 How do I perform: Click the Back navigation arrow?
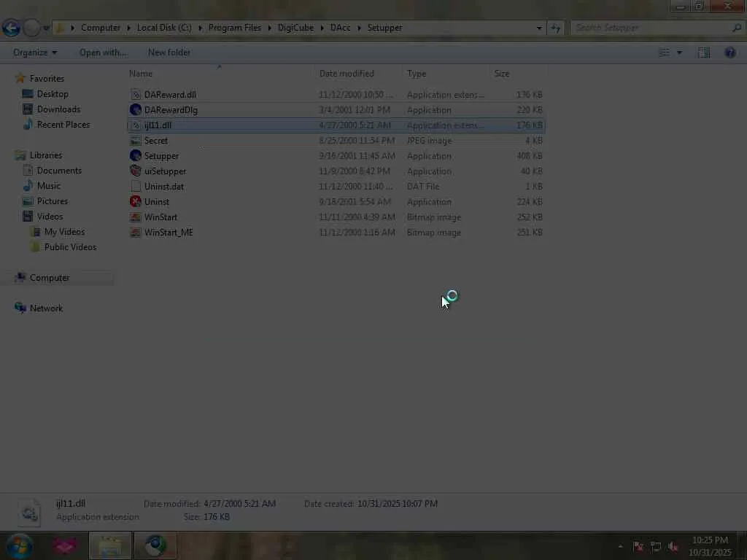pyautogui.click(x=11, y=28)
